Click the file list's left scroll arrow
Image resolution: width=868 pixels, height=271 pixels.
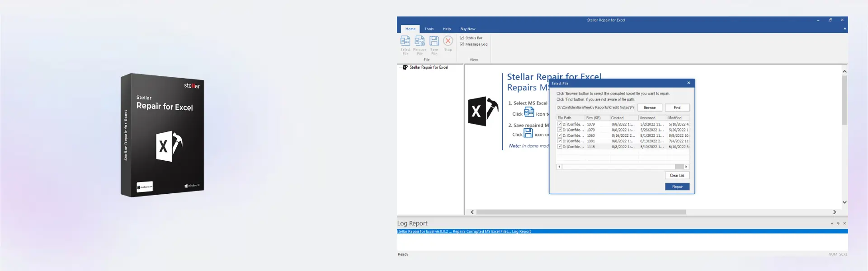559,167
